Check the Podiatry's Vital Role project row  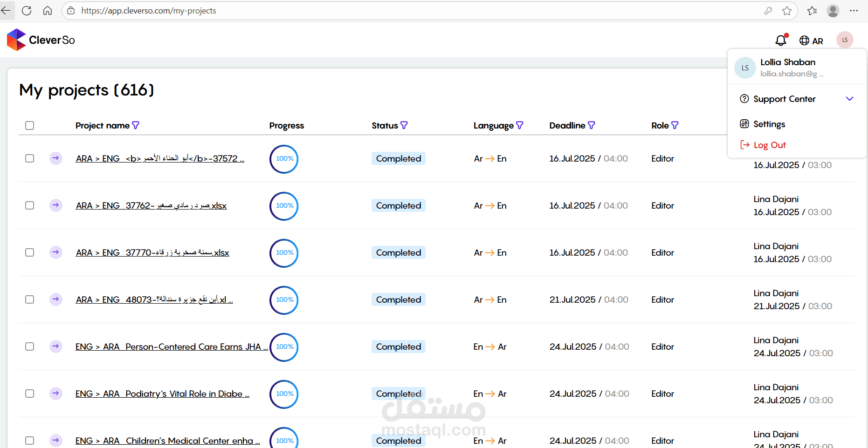tap(30, 394)
